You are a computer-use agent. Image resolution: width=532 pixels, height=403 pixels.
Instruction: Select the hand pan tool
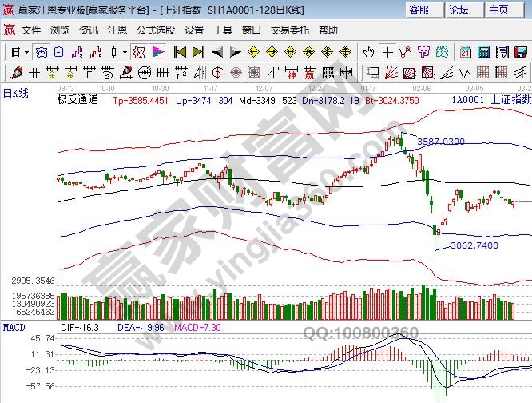pos(369,52)
